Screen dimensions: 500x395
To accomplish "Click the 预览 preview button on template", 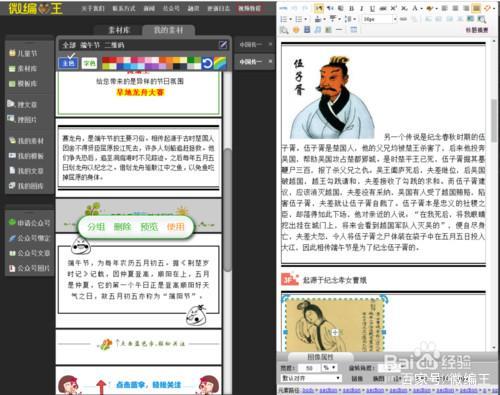I will [x=149, y=227].
